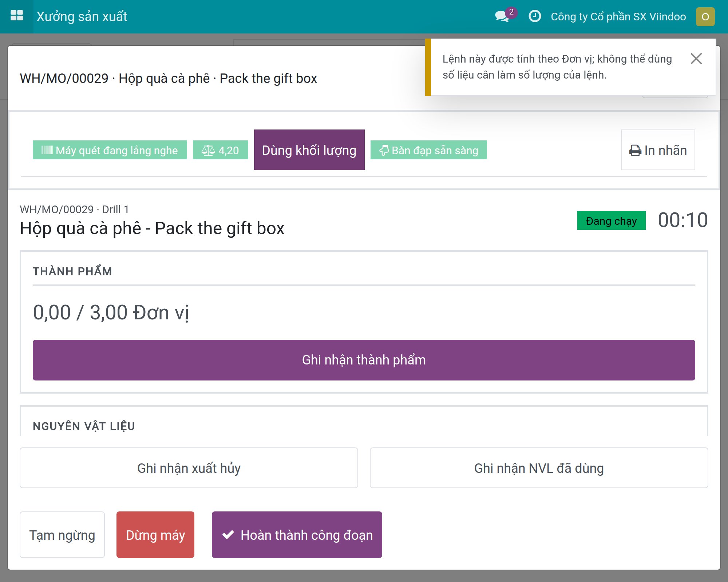
Task: Click 'Hoàn thành công đoạn' button
Action: click(297, 535)
